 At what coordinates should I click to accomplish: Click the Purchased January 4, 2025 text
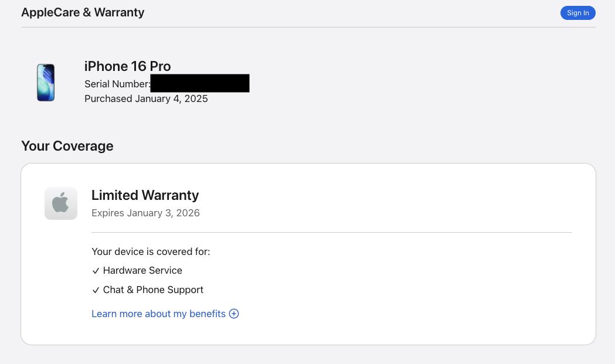tap(146, 98)
